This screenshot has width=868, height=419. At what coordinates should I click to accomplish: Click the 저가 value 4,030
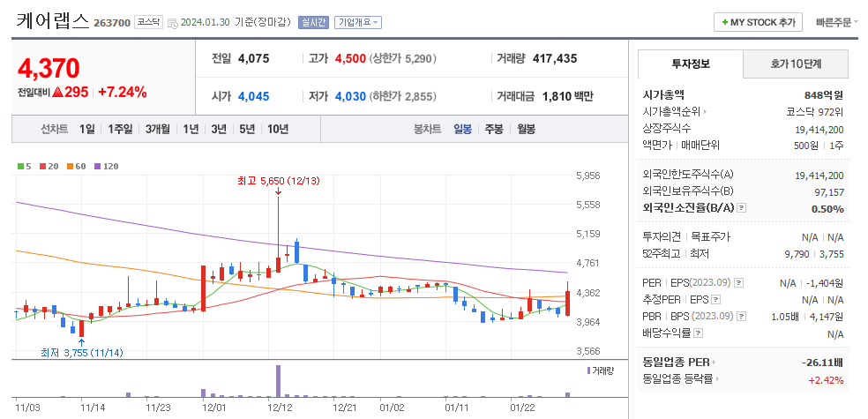coord(350,96)
